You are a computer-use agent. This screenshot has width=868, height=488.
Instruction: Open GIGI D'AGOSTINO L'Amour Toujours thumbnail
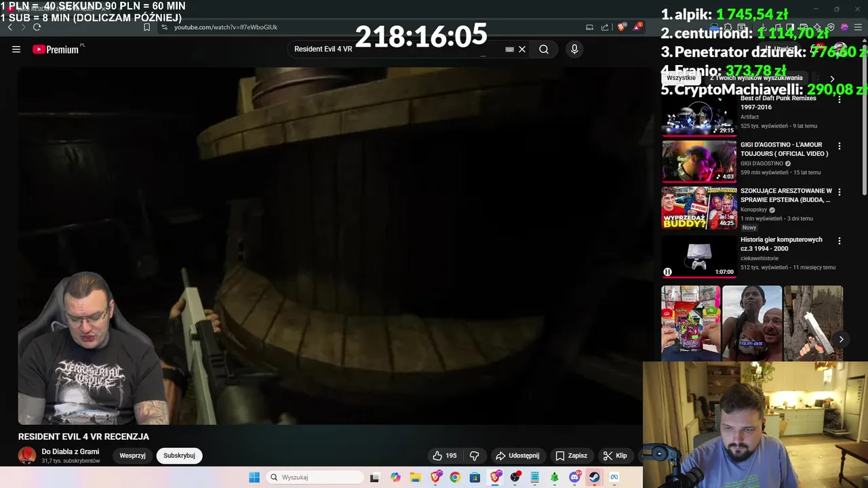pos(698,161)
